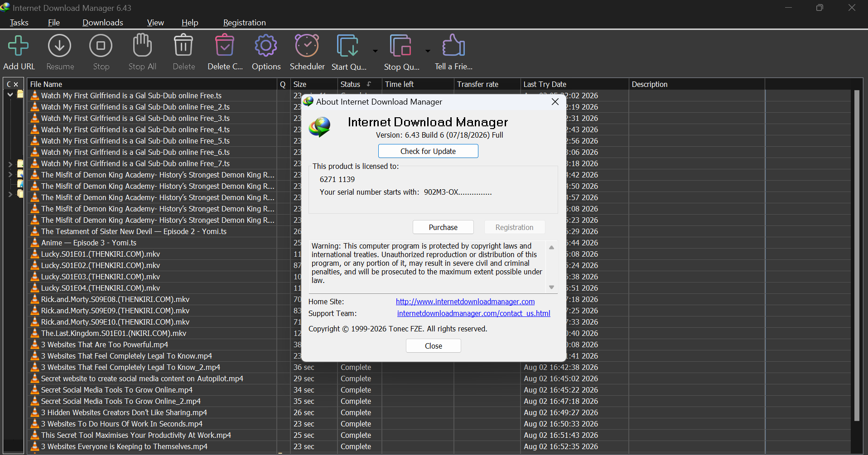Viewport: 868px width, 455px height.
Task: Click Check for Update button
Action: (x=428, y=151)
